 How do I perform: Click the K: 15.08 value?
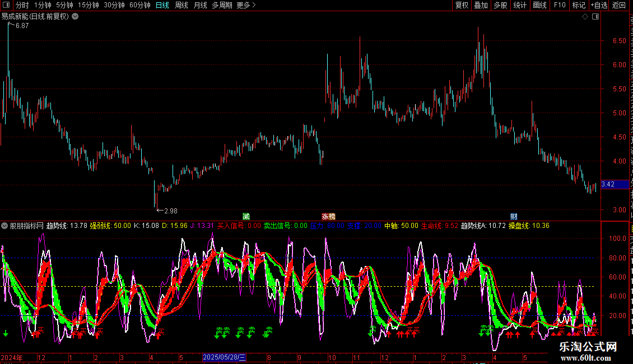(x=146, y=226)
